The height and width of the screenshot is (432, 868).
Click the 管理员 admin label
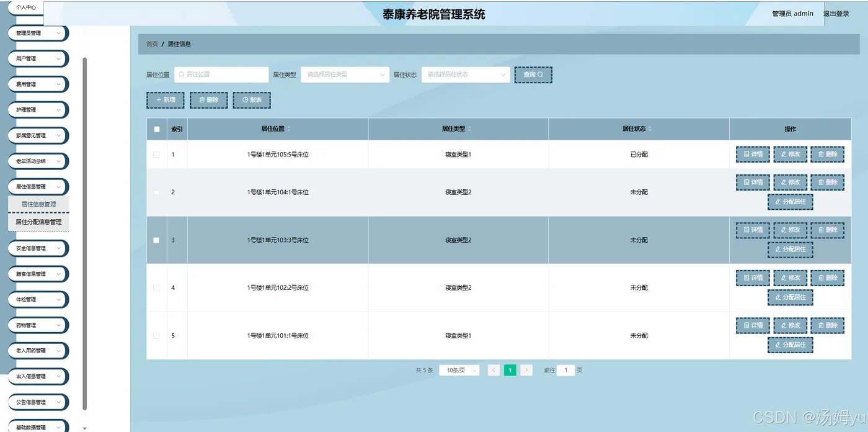click(x=792, y=14)
